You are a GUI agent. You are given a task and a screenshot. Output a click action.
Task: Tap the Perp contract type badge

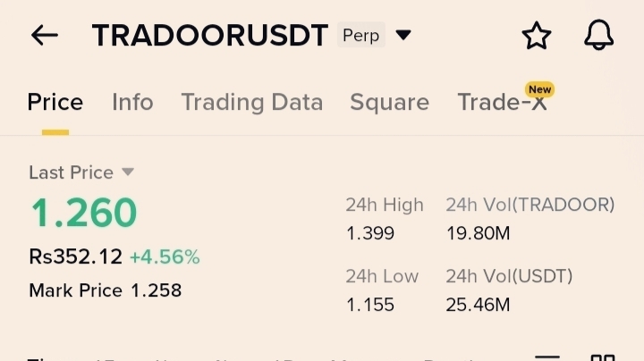[x=360, y=36]
